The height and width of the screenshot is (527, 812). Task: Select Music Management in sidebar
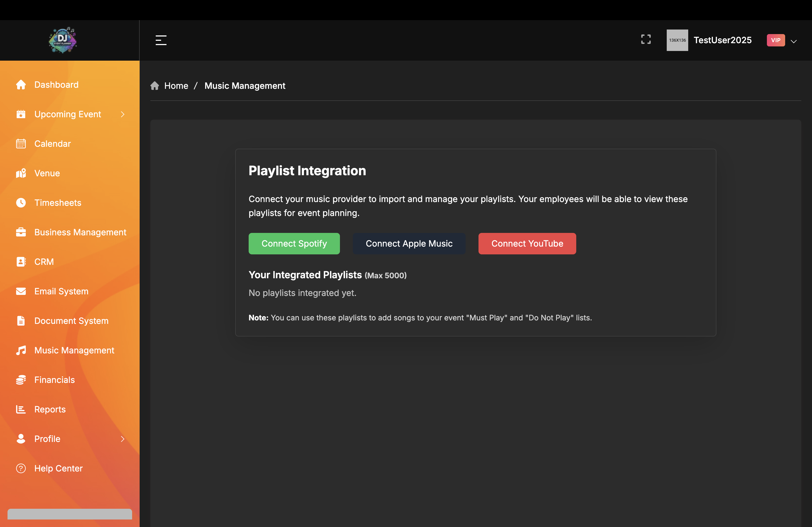point(74,350)
